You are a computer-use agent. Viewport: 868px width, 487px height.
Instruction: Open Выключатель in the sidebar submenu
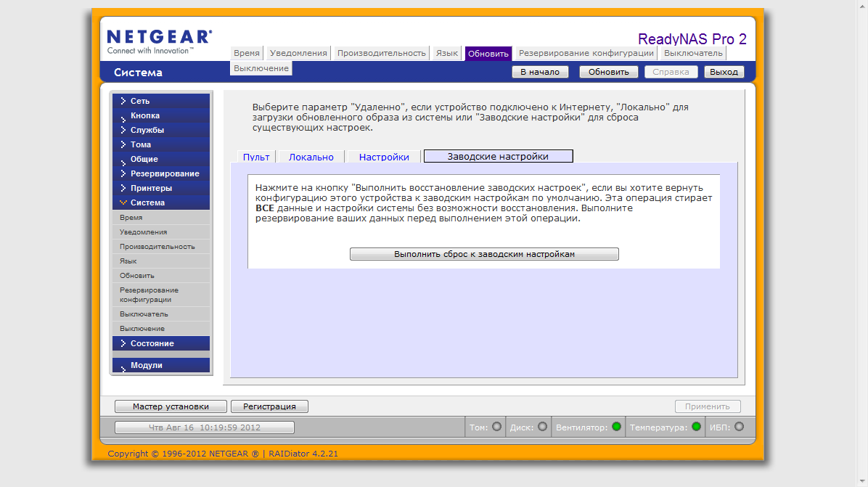pos(161,314)
